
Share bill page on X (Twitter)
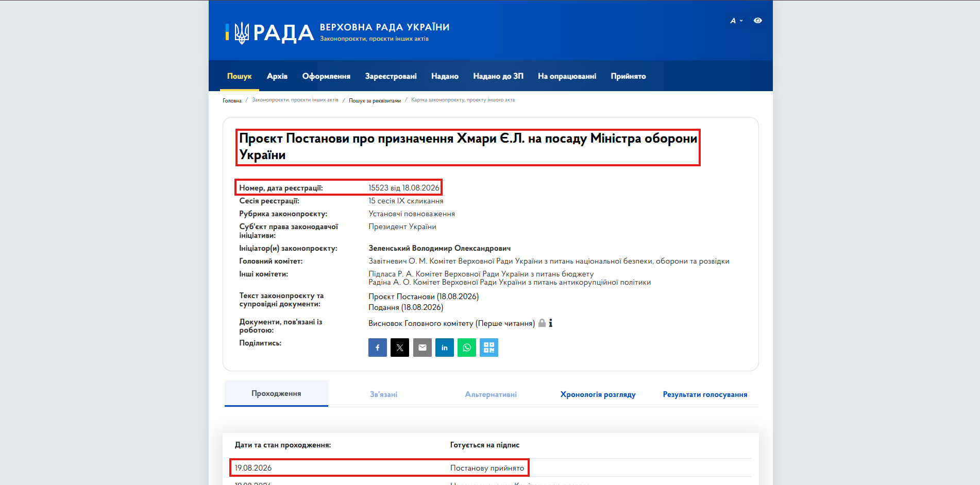(400, 348)
